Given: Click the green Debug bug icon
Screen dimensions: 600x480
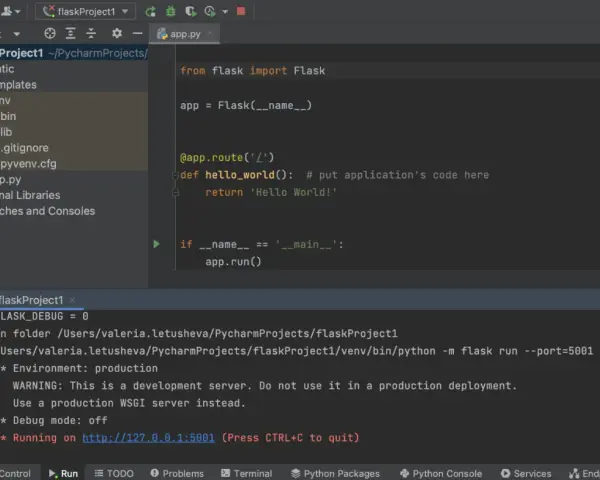Looking at the screenshot, I should (x=171, y=11).
